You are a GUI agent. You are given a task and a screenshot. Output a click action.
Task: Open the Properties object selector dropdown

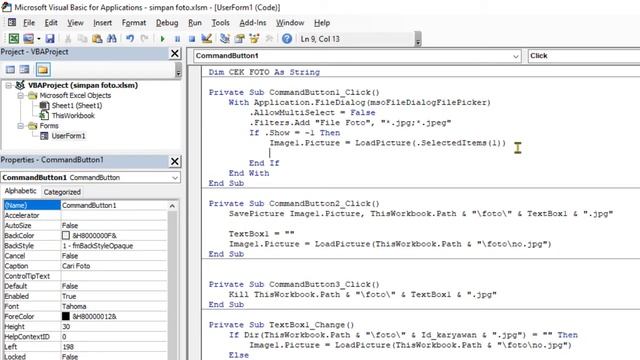[x=175, y=178]
